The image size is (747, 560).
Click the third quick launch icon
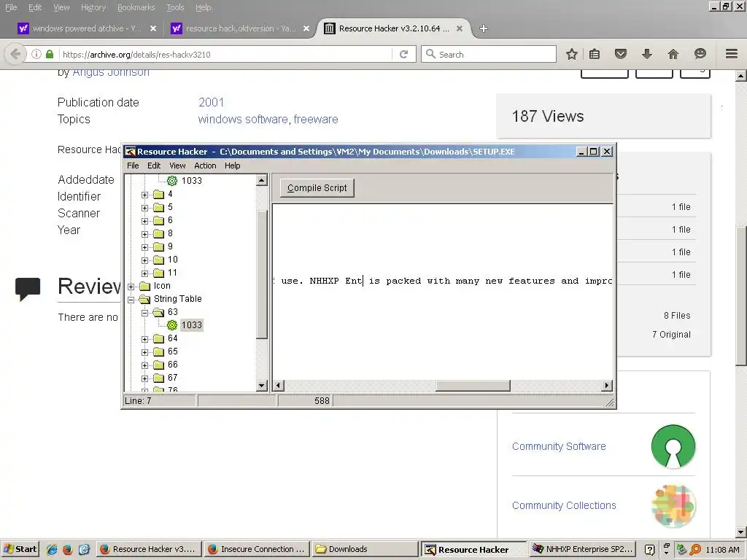tap(84, 550)
